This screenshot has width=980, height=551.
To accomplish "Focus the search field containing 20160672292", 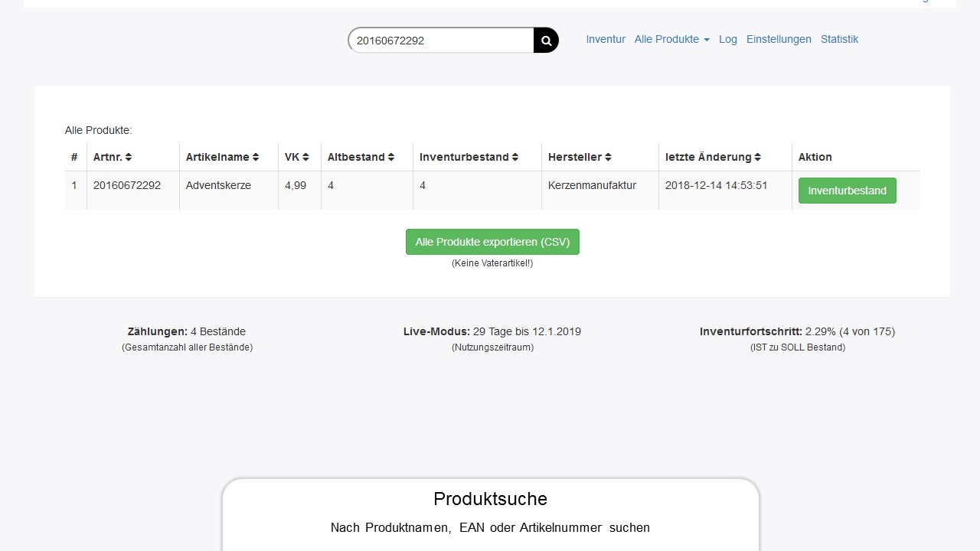I will 441,41.
